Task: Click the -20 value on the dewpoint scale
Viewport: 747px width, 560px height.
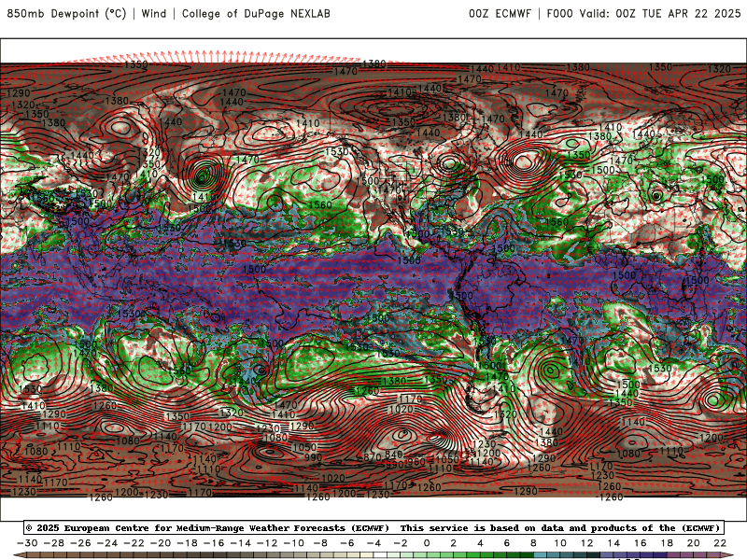Action: click(161, 543)
